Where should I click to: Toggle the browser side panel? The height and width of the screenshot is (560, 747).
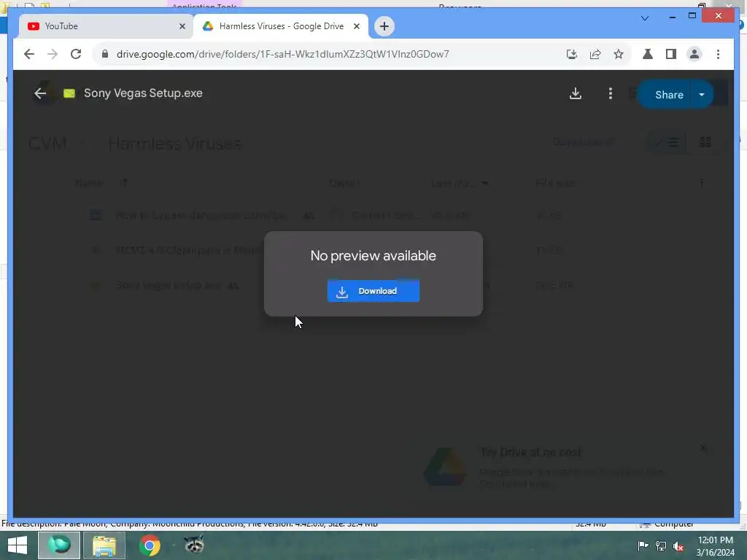point(671,54)
